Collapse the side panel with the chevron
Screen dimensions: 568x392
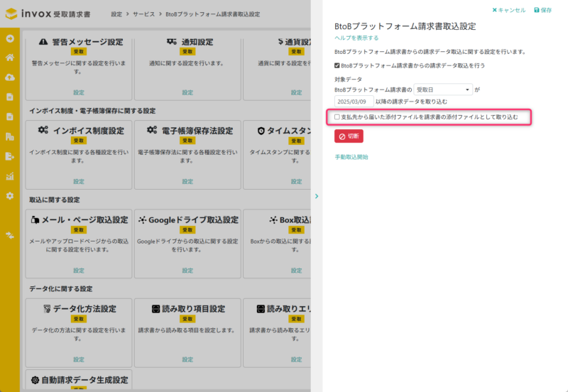pos(317,196)
